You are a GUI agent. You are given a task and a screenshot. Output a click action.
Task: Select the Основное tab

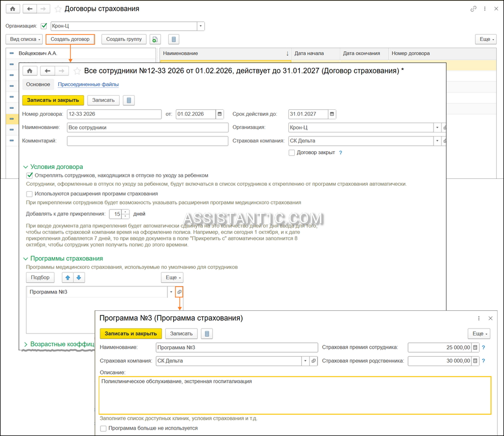pyautogui.click(x=38, y=84)
